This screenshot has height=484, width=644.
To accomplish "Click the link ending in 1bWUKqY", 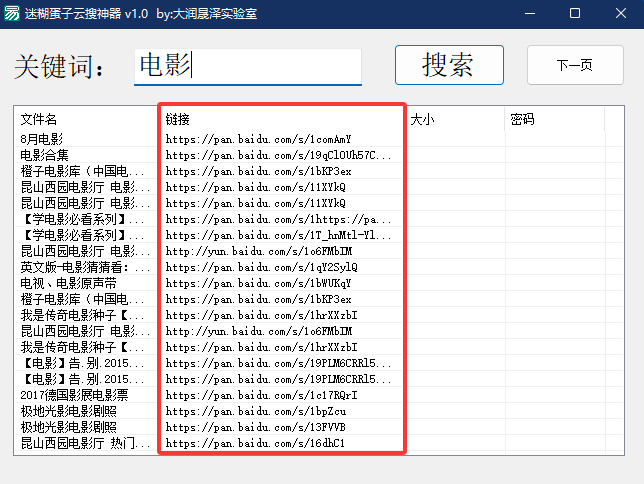I will (258, 283).
